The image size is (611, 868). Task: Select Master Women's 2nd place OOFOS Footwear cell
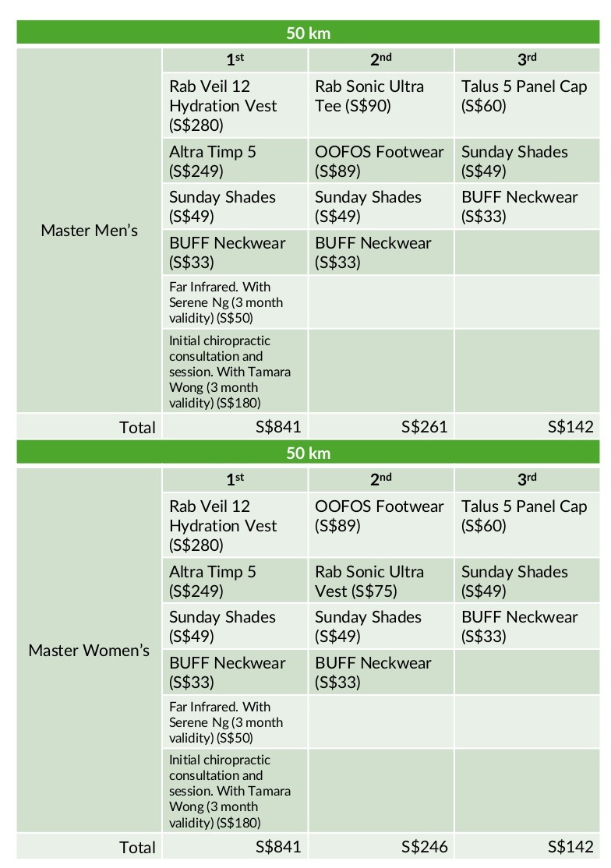point(381,525)
